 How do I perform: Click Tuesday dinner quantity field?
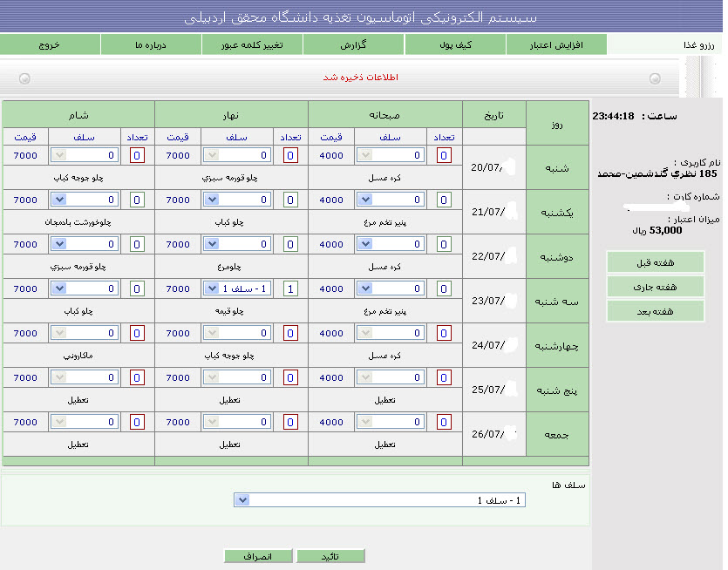coord(137,289)
